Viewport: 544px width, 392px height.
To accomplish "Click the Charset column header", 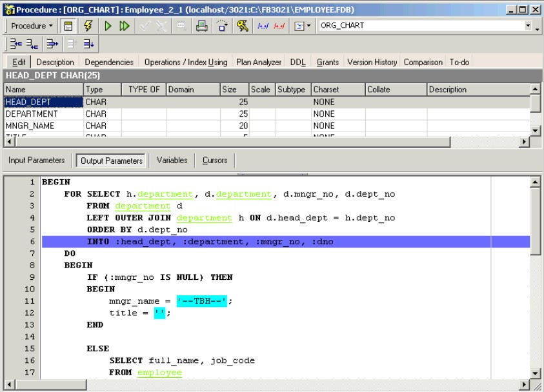I will click(x=338, y=90).
